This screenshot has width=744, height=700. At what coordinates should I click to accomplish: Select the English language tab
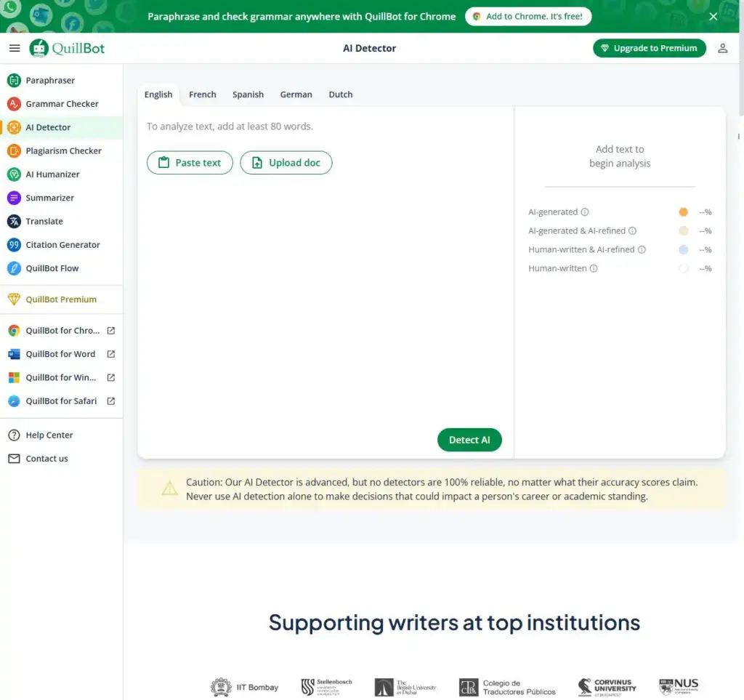click(x=158, y=94)
